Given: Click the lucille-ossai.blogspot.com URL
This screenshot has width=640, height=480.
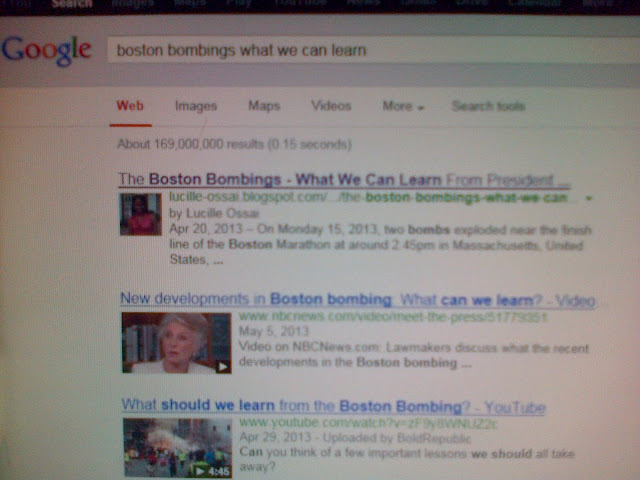Looking at the screenshot, I should 368,198.
